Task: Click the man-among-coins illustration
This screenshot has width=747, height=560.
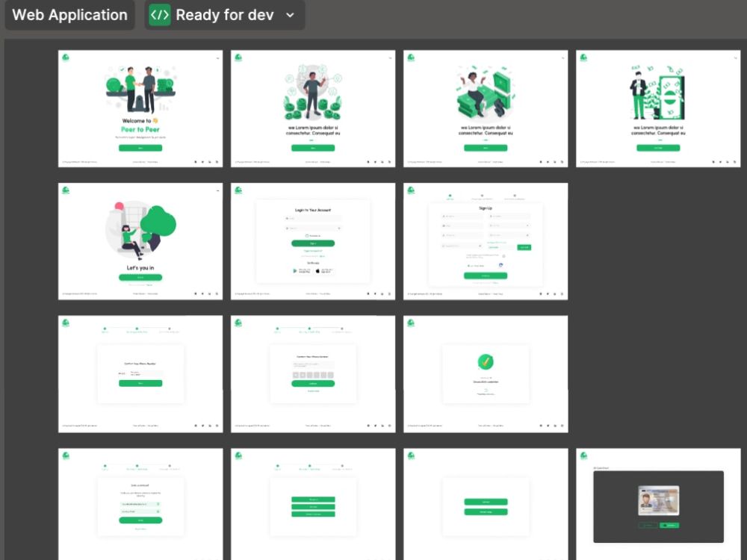Action: click(x=313, y=92)
